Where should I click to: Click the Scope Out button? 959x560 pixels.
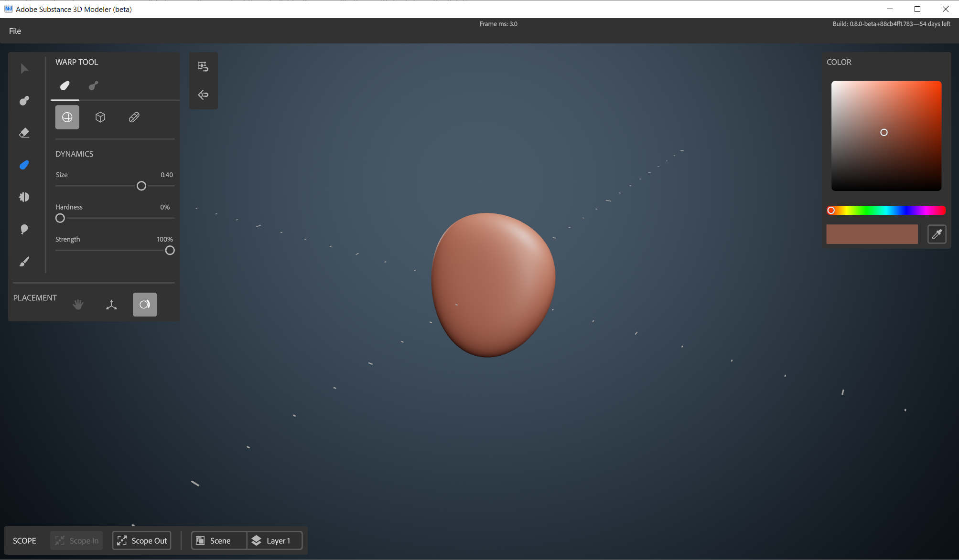142,540
